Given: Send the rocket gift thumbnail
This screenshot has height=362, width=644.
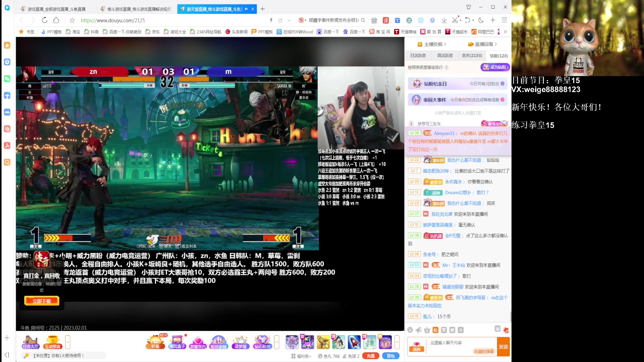Looking at the screenshot, I should (x=354, y=342).
